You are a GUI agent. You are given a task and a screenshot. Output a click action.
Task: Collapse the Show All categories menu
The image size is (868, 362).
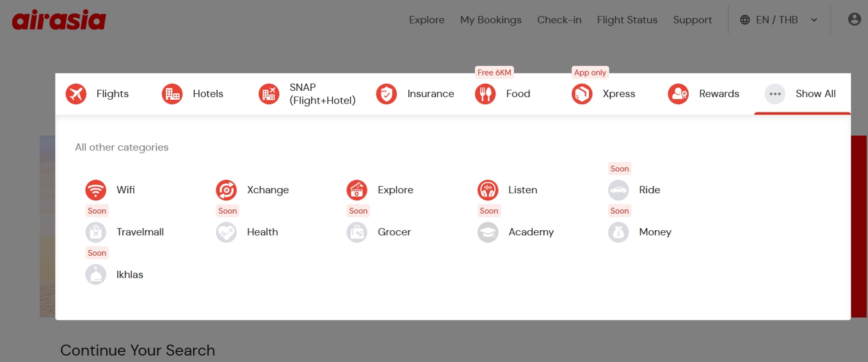point(802,94)
